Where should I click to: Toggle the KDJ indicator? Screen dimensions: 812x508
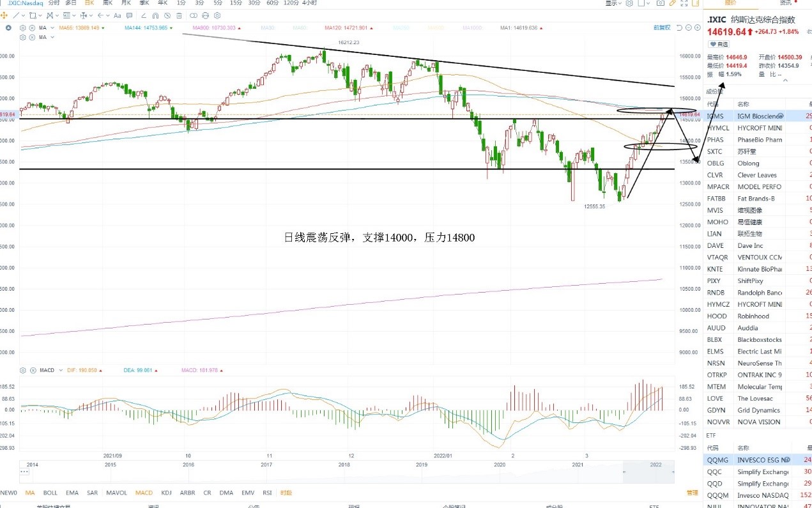click(167, 493)
